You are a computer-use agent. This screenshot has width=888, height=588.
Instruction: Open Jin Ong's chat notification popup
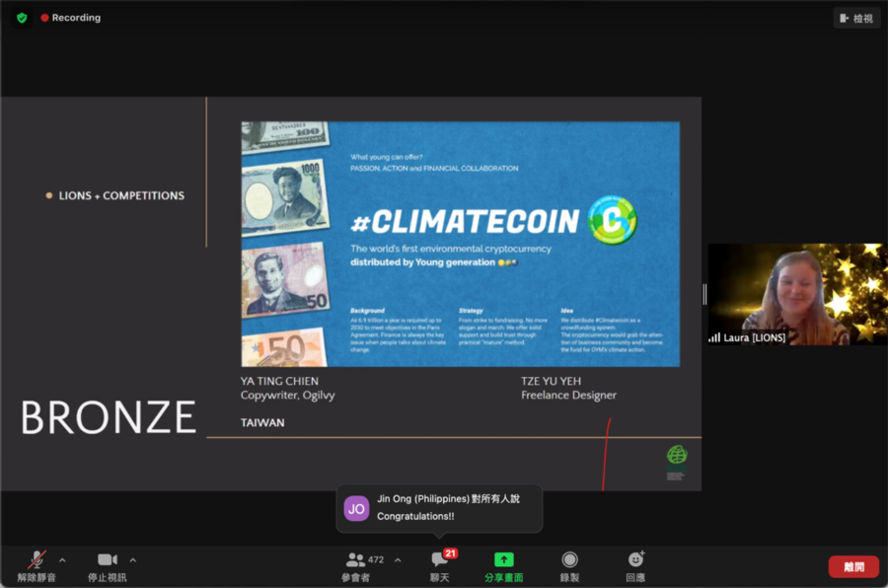coord(439,508)
